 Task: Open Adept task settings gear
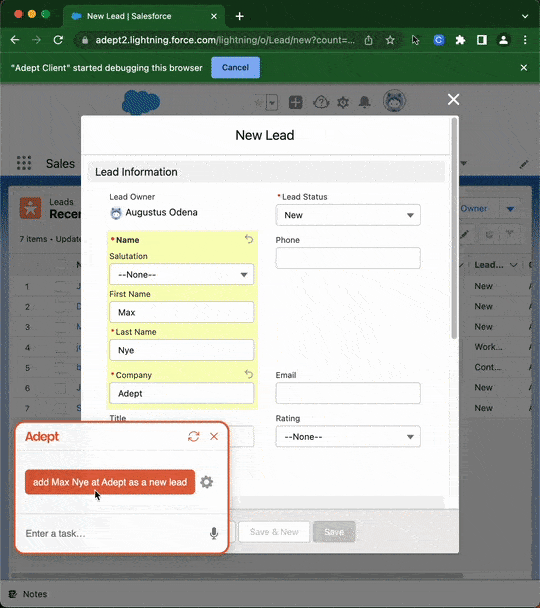tap(207, 482)
